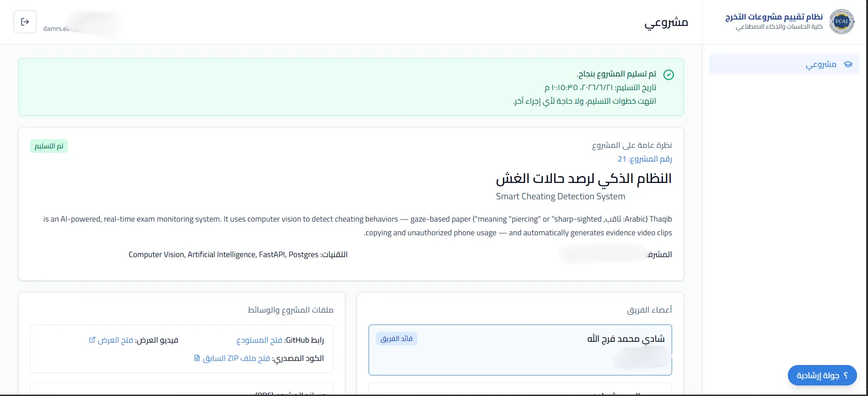Click the المشرف supervisor label
The image size is (868, 396).
659,254
